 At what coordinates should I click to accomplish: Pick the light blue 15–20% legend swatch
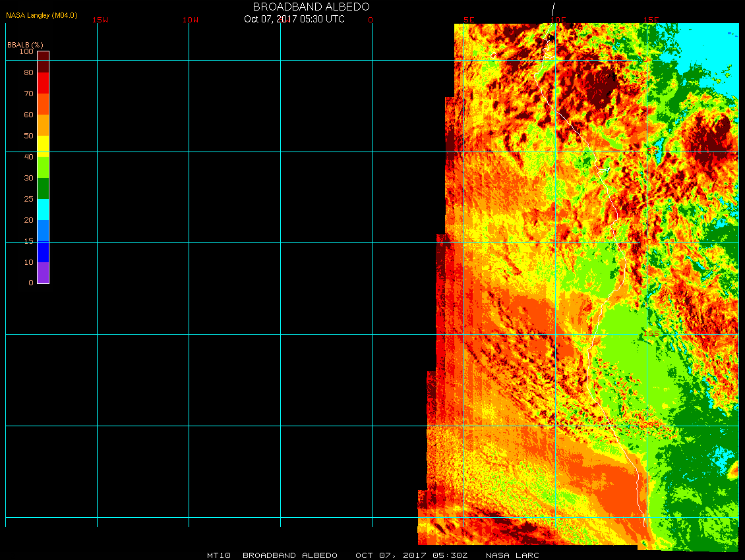click(43, 231)
